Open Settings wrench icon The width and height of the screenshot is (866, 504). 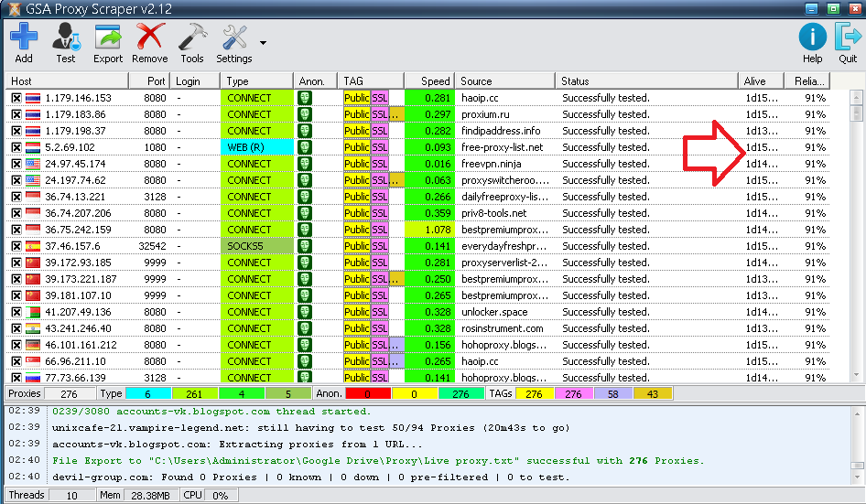(234, 37)
